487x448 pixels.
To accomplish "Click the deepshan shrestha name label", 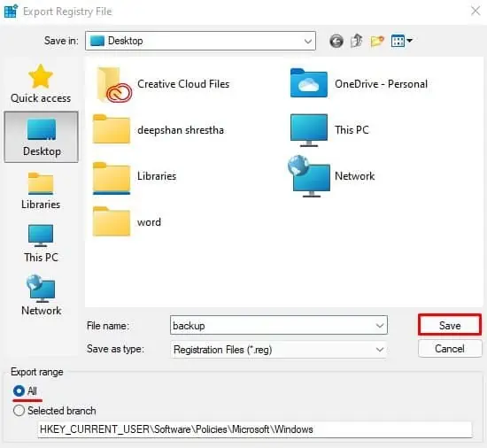I will 181,130.
